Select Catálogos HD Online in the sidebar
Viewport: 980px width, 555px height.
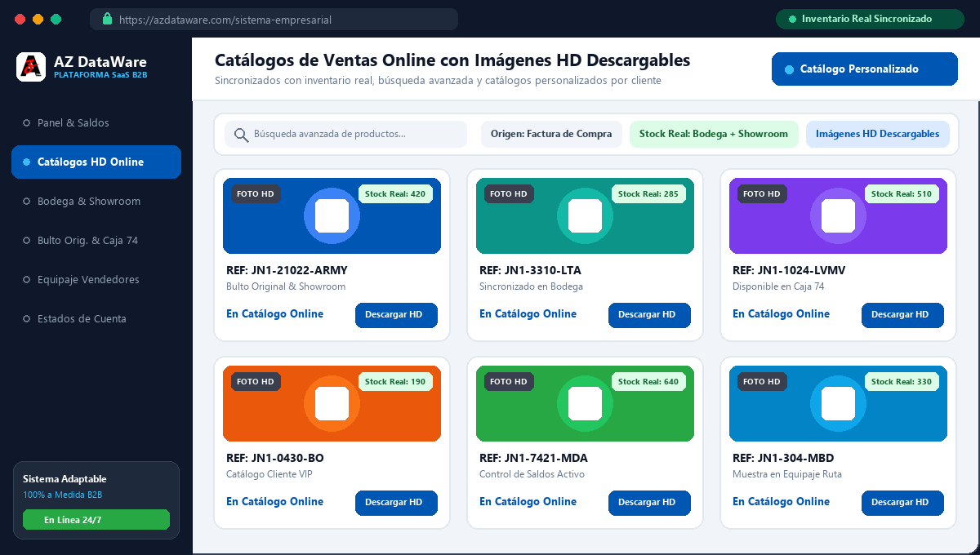96,162
